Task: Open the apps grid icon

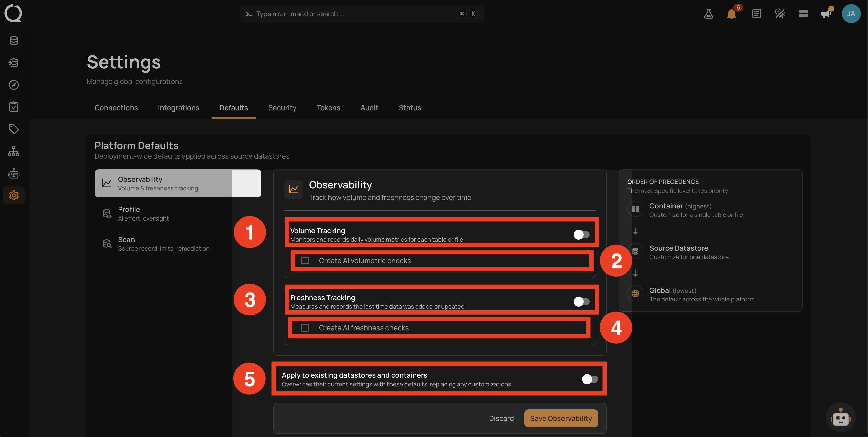Action: click(803, 14)
